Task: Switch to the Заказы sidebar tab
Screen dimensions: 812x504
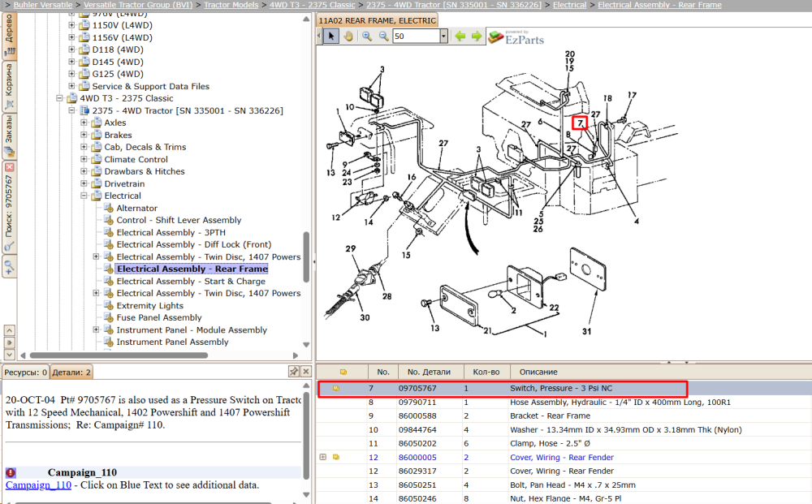Action: [9, 136]
